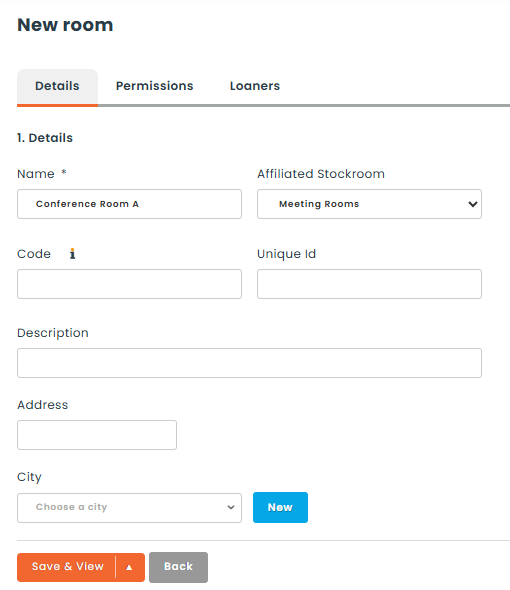510x590 pixels.
Task: Click the gray Back button
Action: 178,567
